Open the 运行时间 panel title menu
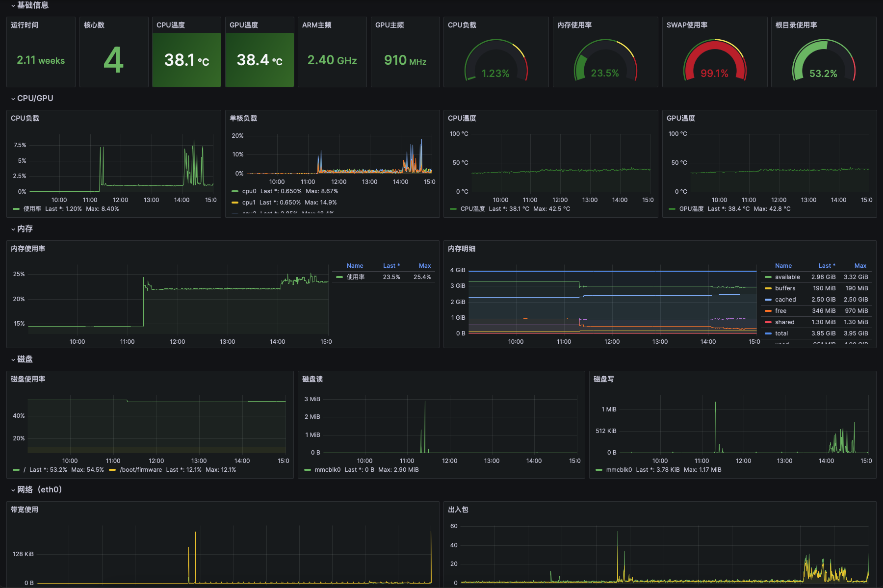The image size is (883, 588). [25, 25]
